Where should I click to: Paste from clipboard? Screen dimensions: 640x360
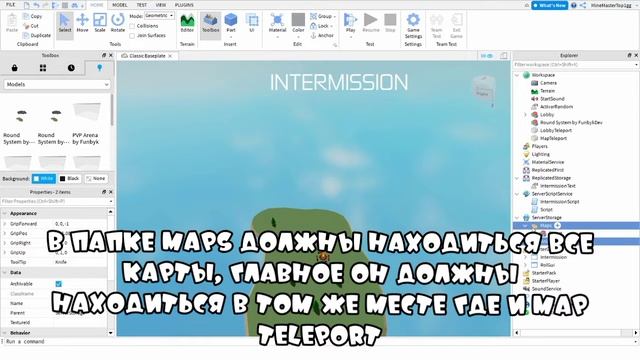pos(12,24)
